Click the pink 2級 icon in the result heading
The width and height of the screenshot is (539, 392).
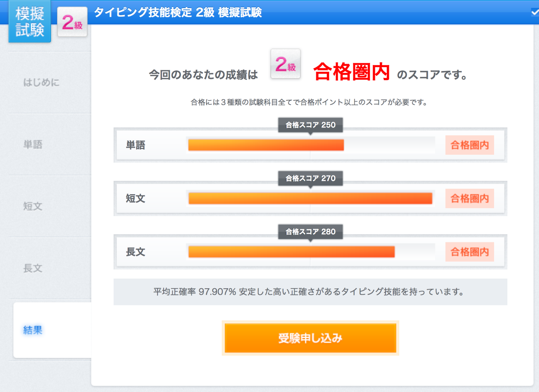(285, 64)
